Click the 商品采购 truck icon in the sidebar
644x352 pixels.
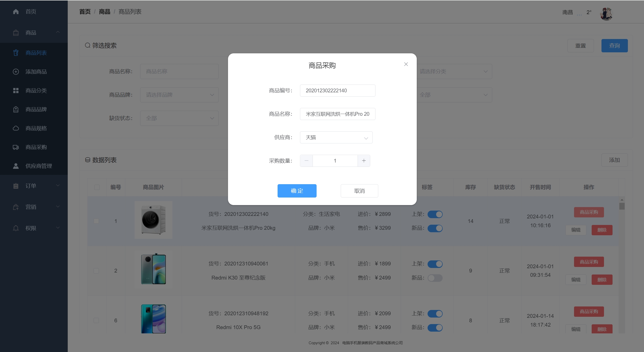(16, 147)
